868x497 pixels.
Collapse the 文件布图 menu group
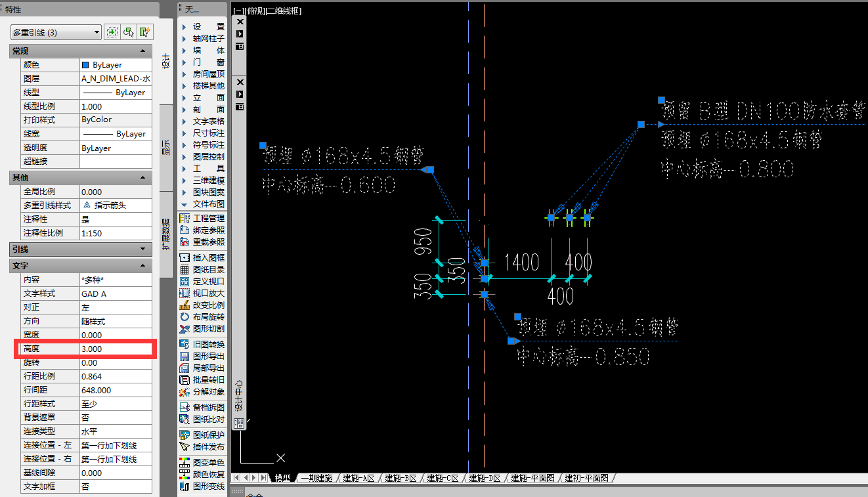[x=202, y=204]
